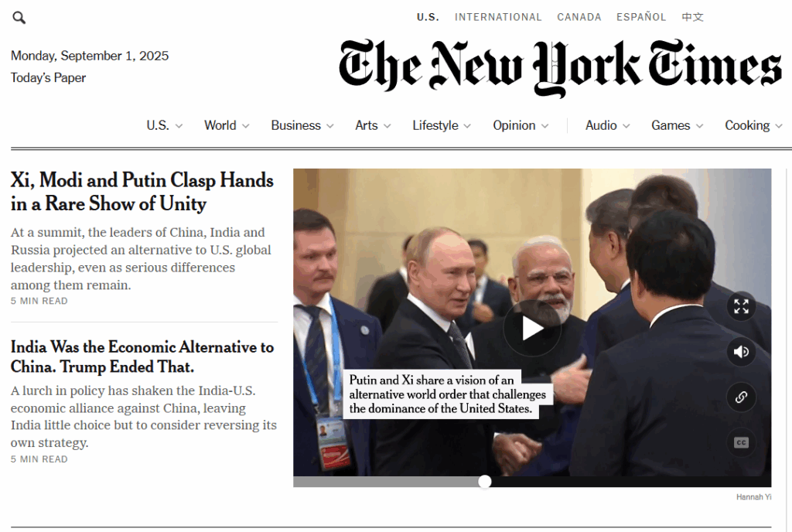Switch to the Canada edition
Screen dimensions: 792x532
click(x=579, y=17)
